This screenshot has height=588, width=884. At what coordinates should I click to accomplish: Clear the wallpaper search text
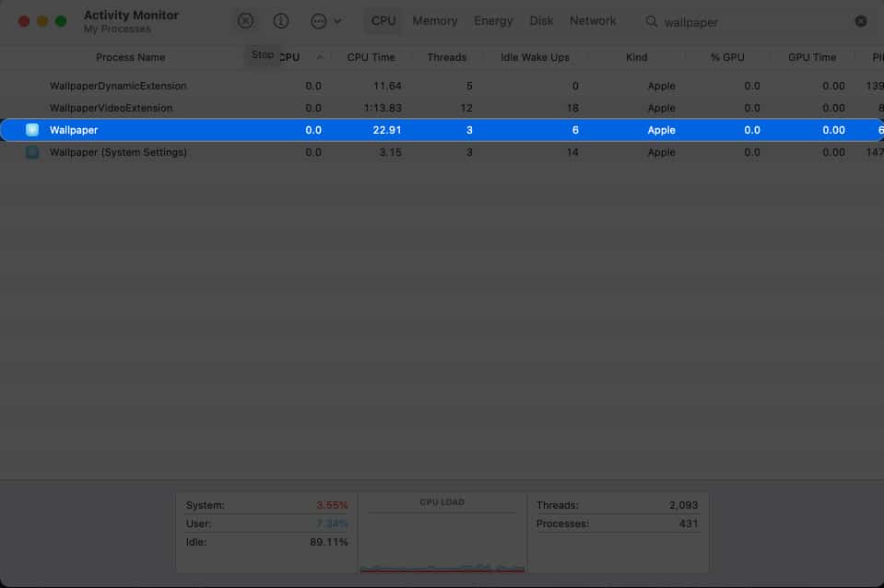861,21
